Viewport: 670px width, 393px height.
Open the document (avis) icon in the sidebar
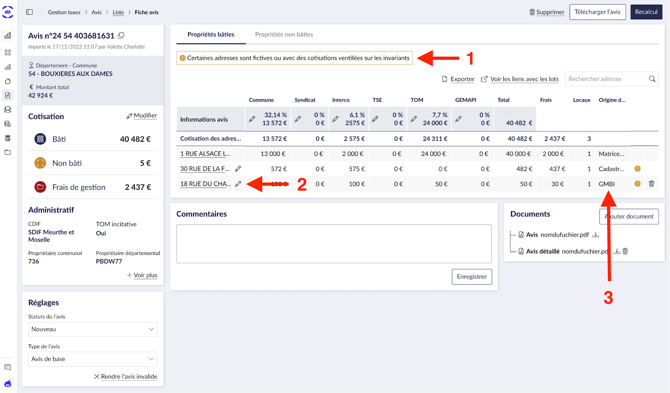pyautogui.click(x=8, y=95)
